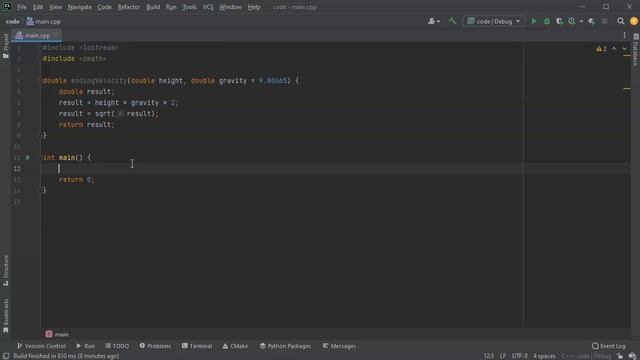Click the 12:5 line column indicator
Image resolution: width=640 pixels, height=360 pixels.
pos(489,356)
